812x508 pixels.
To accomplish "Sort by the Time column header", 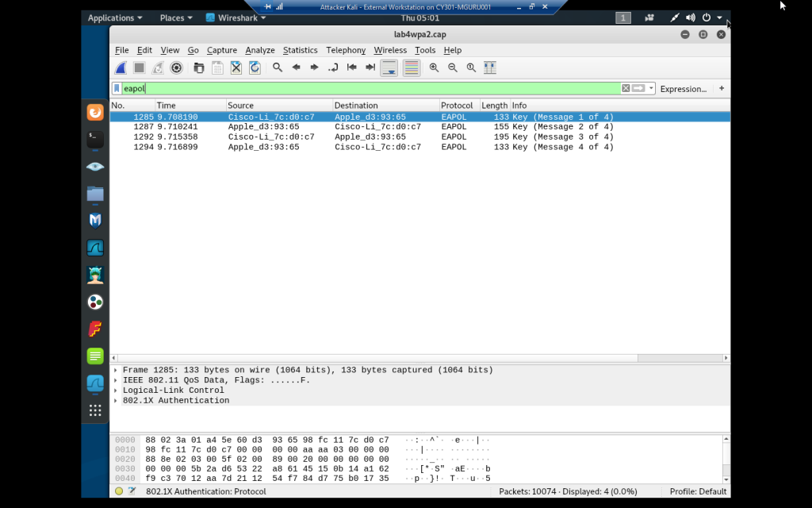I will tap(190, 106).
